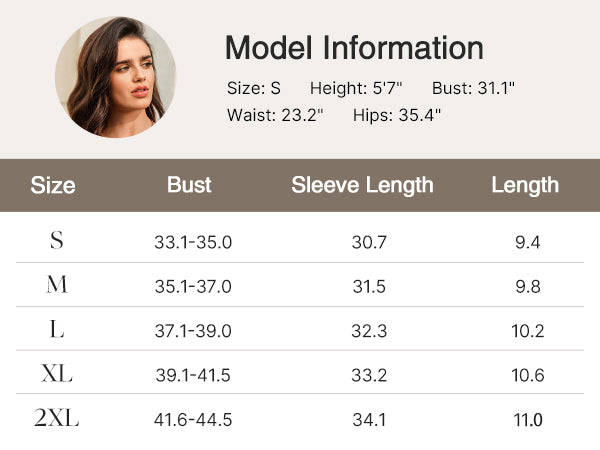This screenshot has height=450, width=600.
Task: Choose the L size row label
Action: (56, 329)
